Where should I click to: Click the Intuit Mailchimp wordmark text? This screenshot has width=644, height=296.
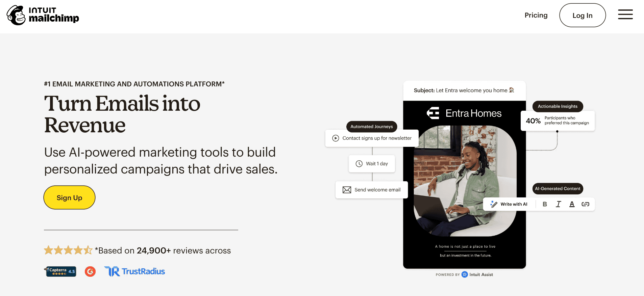pos(54,15)
